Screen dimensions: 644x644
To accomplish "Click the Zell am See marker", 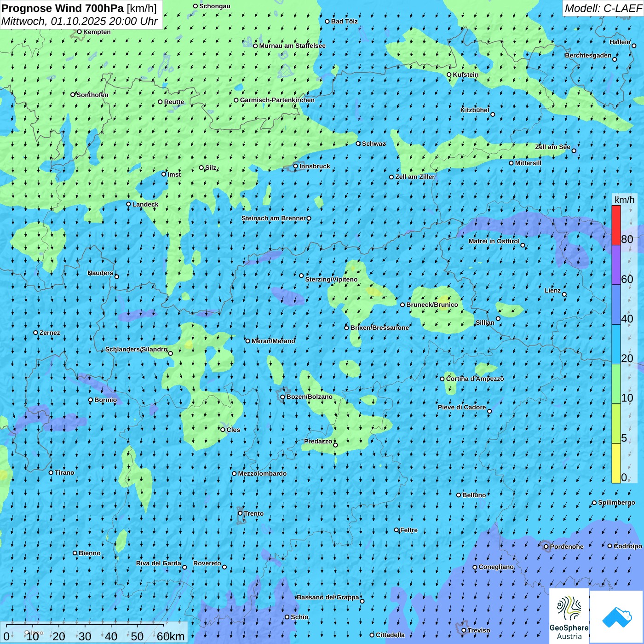I will pos(574,150).
